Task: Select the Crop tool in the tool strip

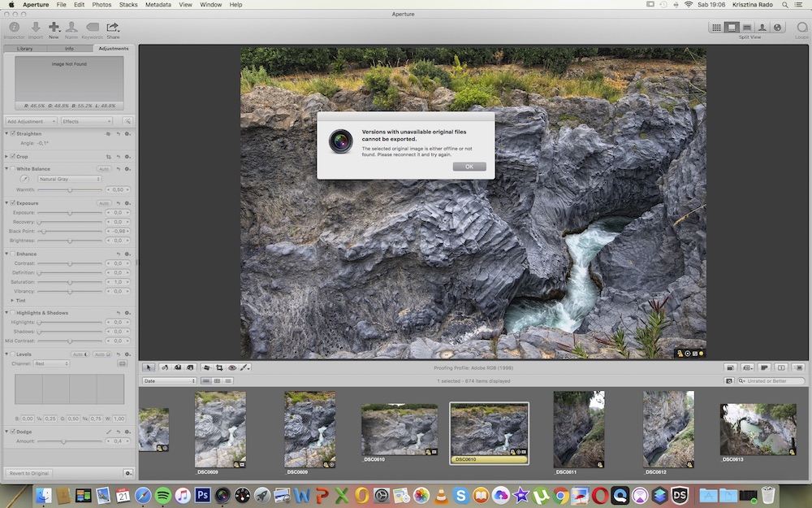Action: click(219, 367)
